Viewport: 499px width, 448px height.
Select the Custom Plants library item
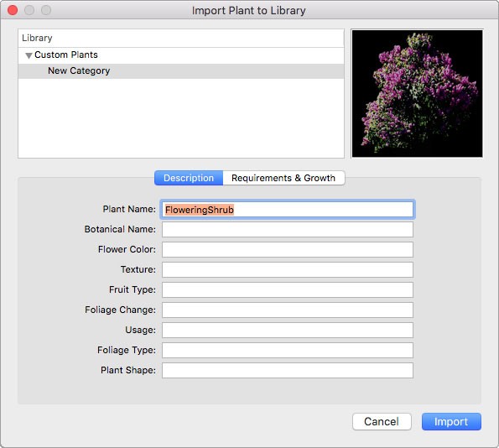66,55
